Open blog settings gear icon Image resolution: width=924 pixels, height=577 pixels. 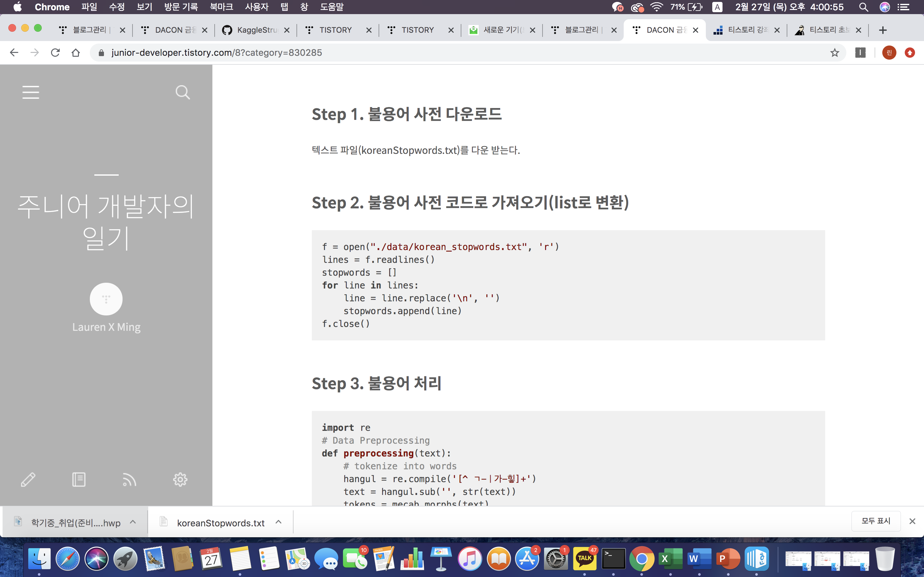(180, 480)
